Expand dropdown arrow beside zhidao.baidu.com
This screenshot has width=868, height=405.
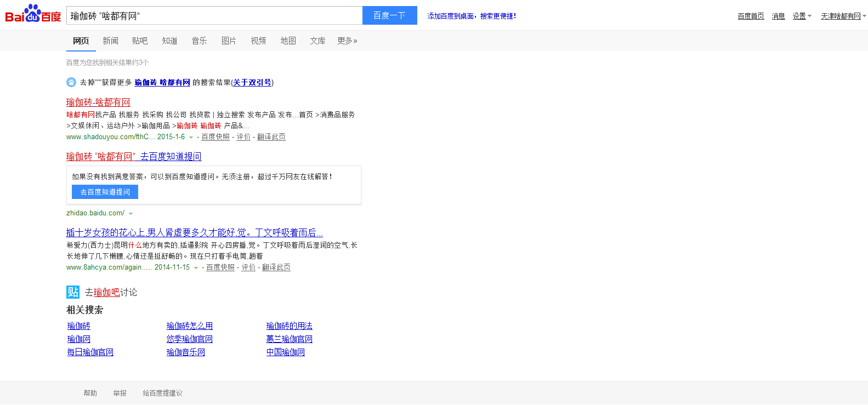[131, 214]
